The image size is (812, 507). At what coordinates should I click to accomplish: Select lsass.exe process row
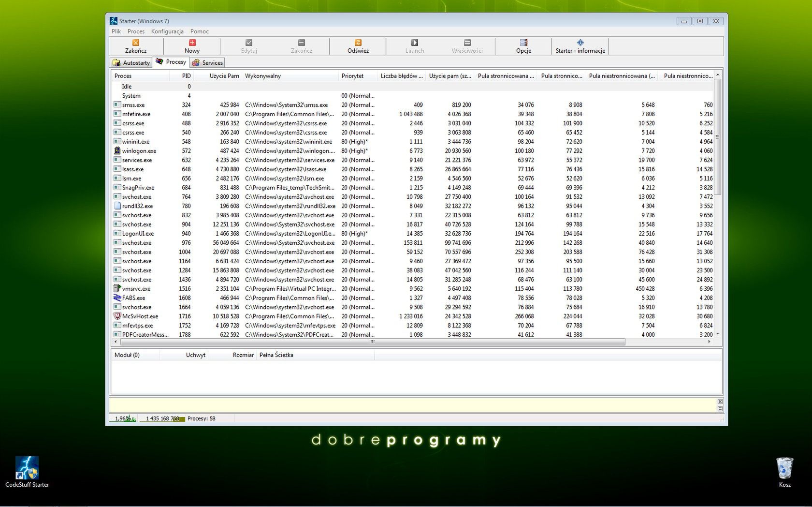[x=413, y=169]
